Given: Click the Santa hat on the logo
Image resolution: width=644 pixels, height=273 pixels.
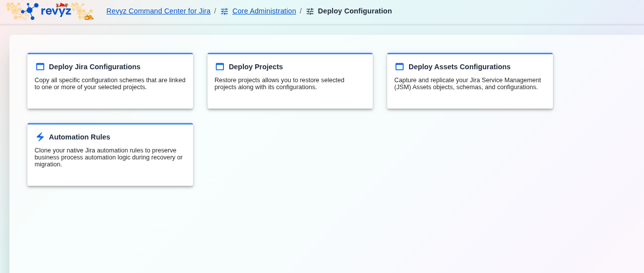Looking at the screenshot, I should coord(62,5).
